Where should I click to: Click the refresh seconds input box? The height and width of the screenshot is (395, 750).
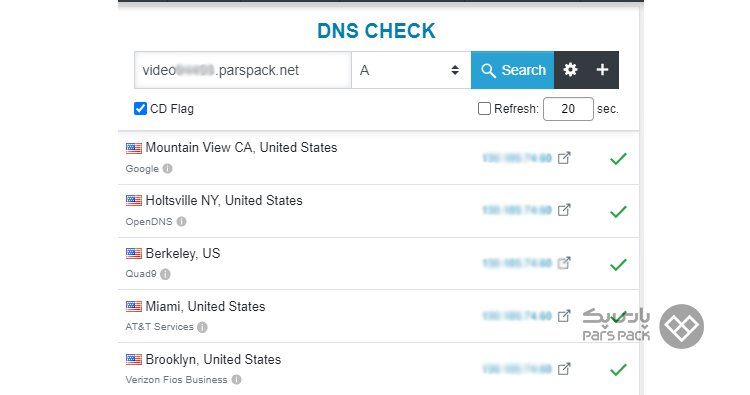coord(568,109)
